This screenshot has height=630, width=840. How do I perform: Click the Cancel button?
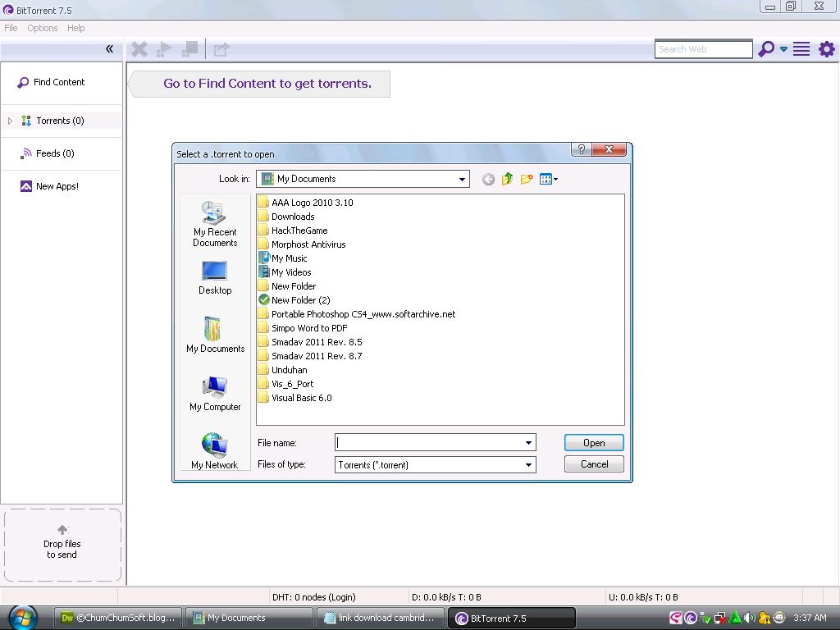594,464
